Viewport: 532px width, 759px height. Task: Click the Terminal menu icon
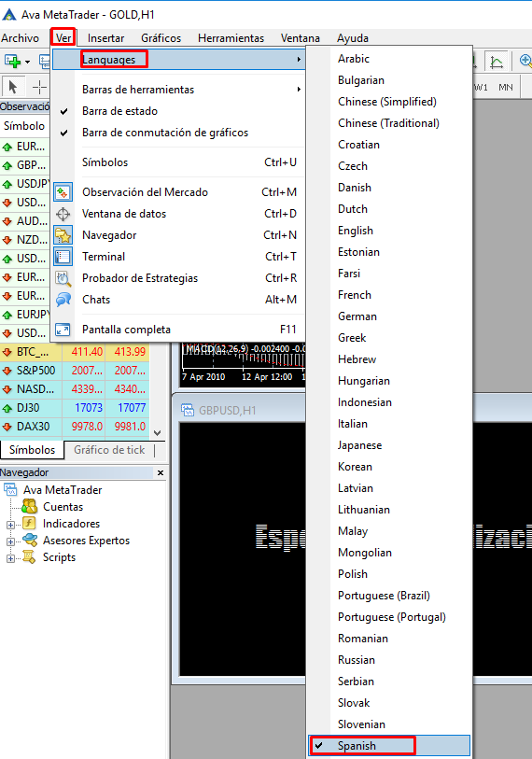point(63,257)
